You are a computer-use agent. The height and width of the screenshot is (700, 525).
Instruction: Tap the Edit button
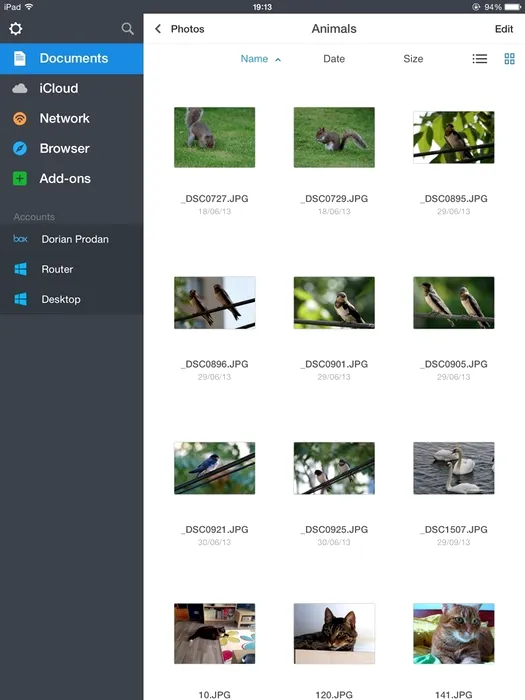click(x=504, y=29)
